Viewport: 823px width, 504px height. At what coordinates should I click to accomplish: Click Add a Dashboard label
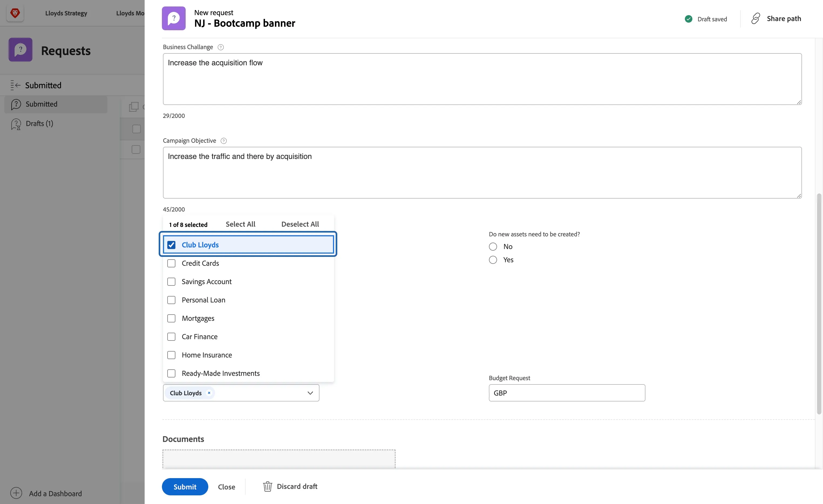[x=55, y=493]
